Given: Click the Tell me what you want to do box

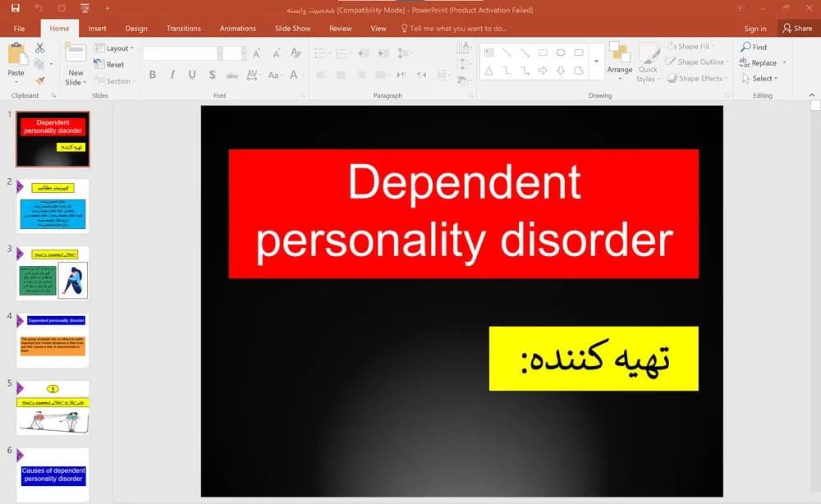Looking at the screenshot, I should point(453,28).
